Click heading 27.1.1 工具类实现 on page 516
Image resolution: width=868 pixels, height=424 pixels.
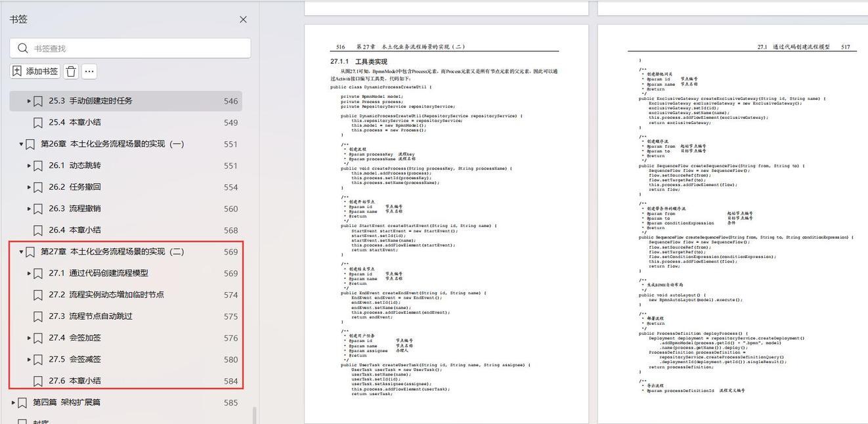coord(358,62)
